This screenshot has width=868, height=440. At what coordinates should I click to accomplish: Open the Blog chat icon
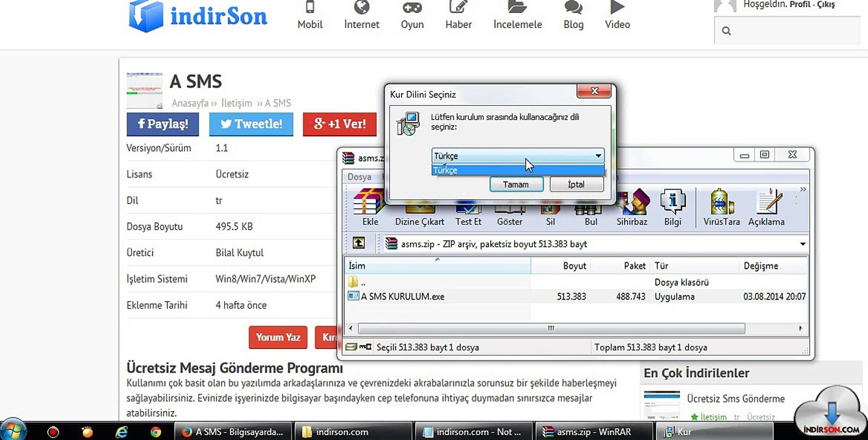pyautogui.click(x=573, y=8)
